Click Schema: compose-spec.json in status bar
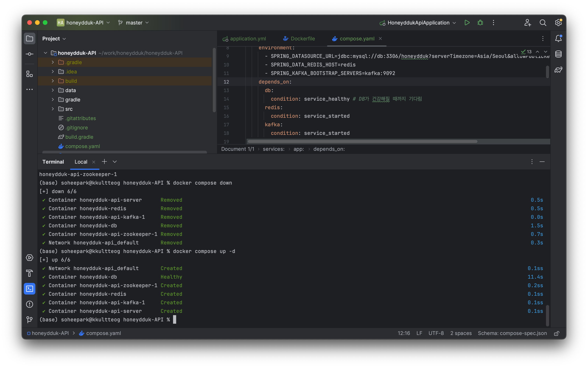The width and height of the screenshot is (588, 368). [512, 333]
